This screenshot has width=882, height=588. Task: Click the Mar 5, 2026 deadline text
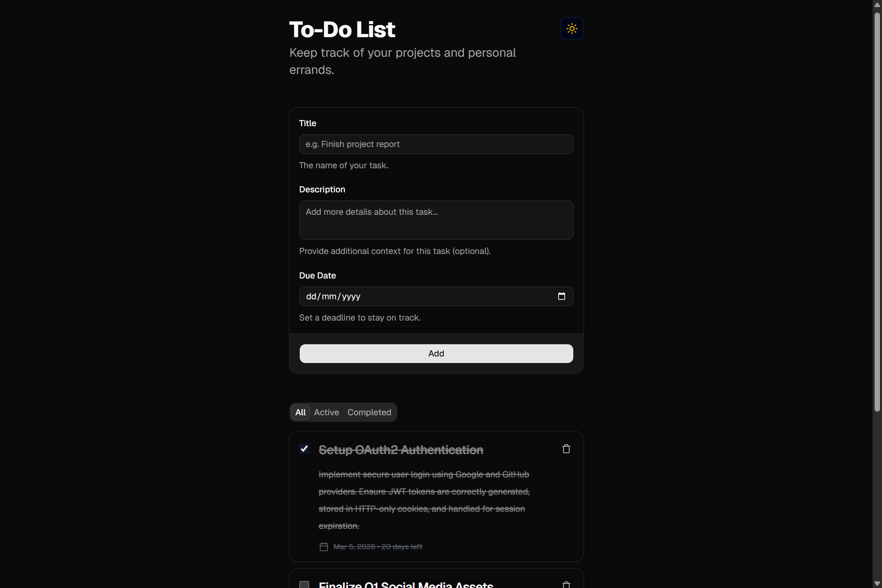378,547
